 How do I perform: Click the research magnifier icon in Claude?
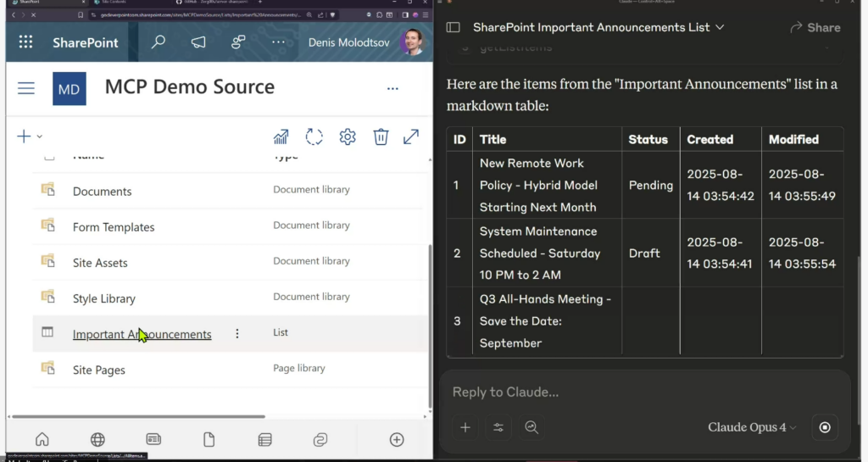[x=531, y=427]
